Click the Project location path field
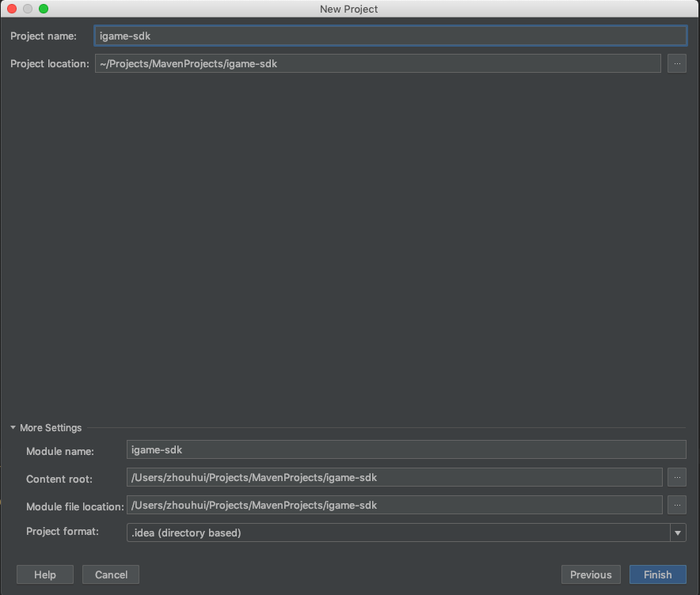This screenshot has width=700, height=595. pyautogui.click(x=378, y=63)
